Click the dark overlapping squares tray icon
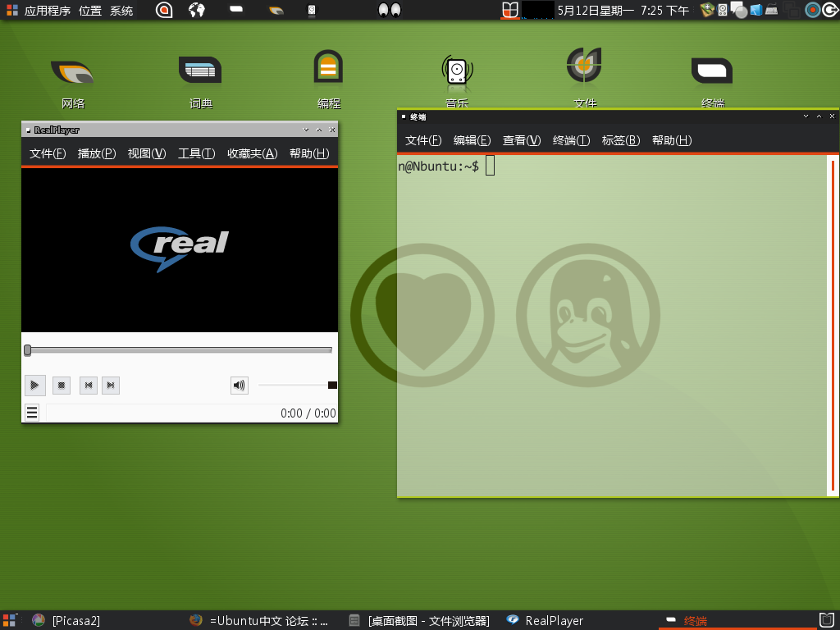The width and height of the screenshot is (840, 630). (x=791, y=10)
